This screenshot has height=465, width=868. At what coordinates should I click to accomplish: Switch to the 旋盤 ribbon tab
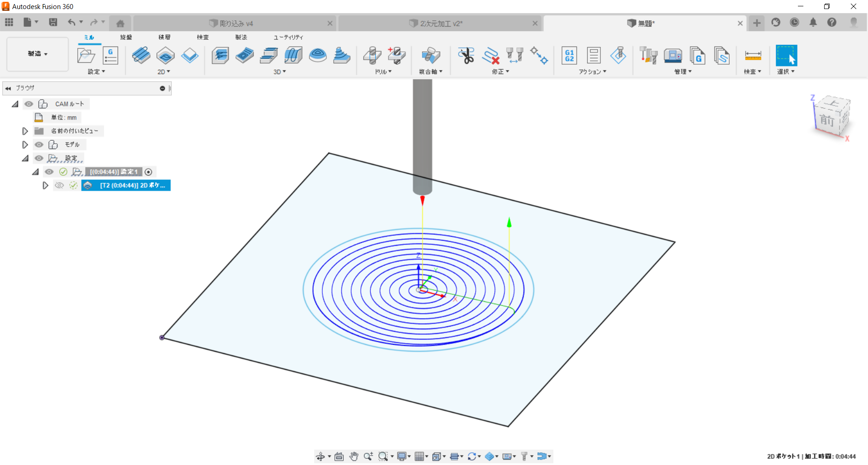[x=126, y=37]
